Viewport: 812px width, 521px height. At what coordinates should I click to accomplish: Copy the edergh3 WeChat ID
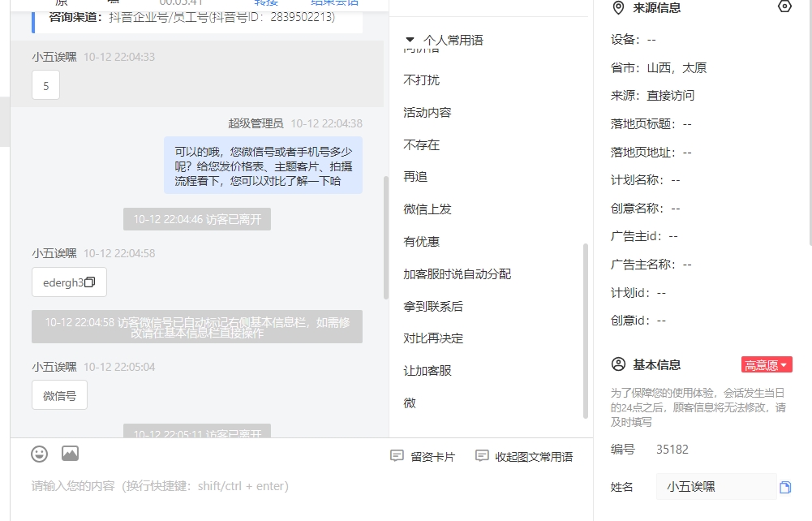coord(89,282)
